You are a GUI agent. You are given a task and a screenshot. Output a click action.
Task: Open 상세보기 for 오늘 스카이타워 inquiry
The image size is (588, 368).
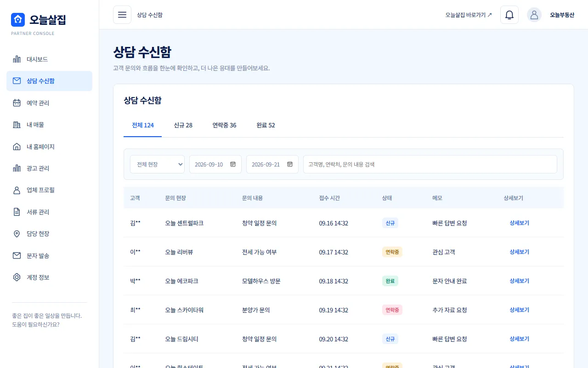(x=519, y=310)
